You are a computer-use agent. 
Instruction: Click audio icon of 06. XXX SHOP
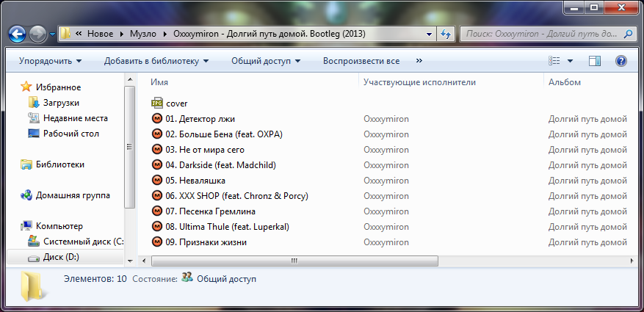[x=157, y=196]
